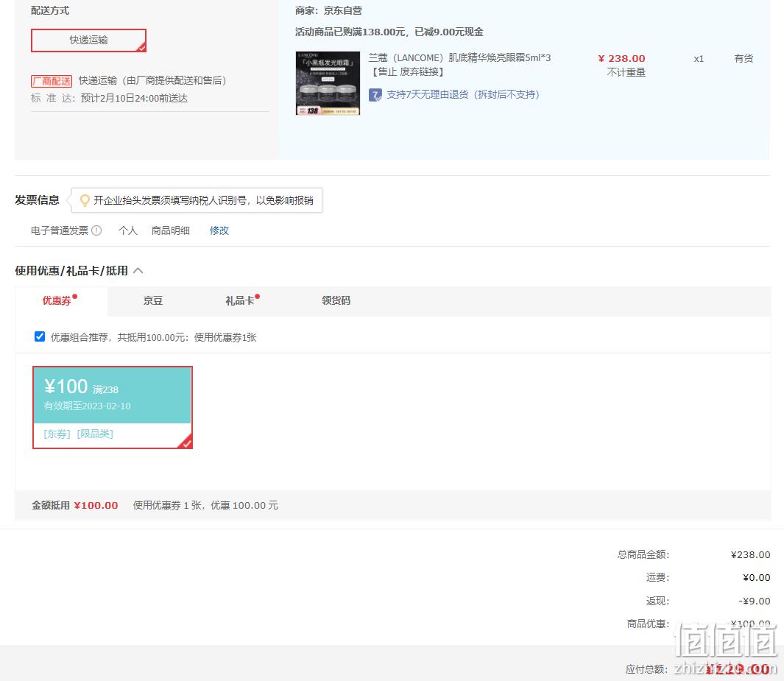This screenshot has height=681, width=784.
Task: Click the 7-day return badge icon
Action: pyautogui.click(x=375, y=94)
